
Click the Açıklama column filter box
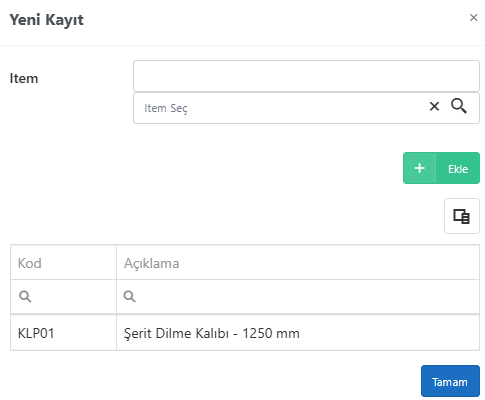tap(298, 296)
